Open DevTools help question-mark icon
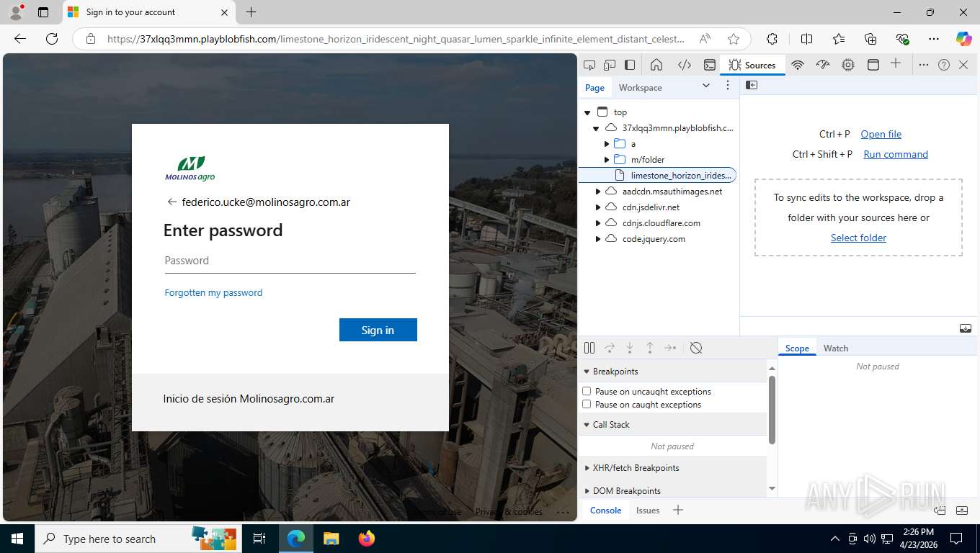The image size is (980, 553). coord(944,65)
